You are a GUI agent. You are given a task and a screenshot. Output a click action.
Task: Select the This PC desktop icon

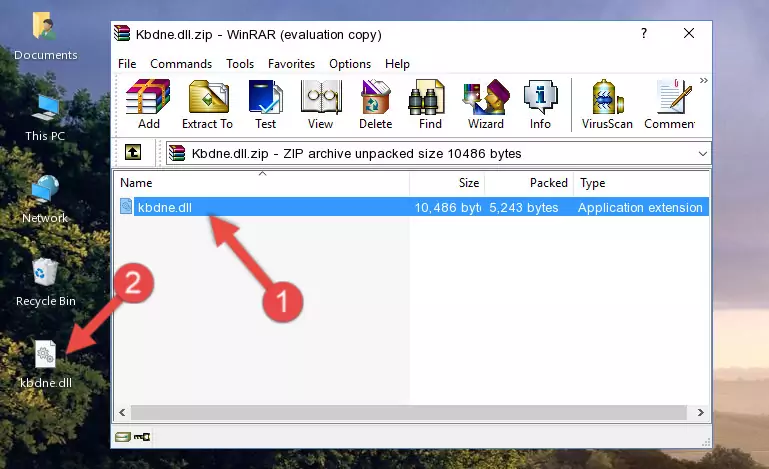45,118
